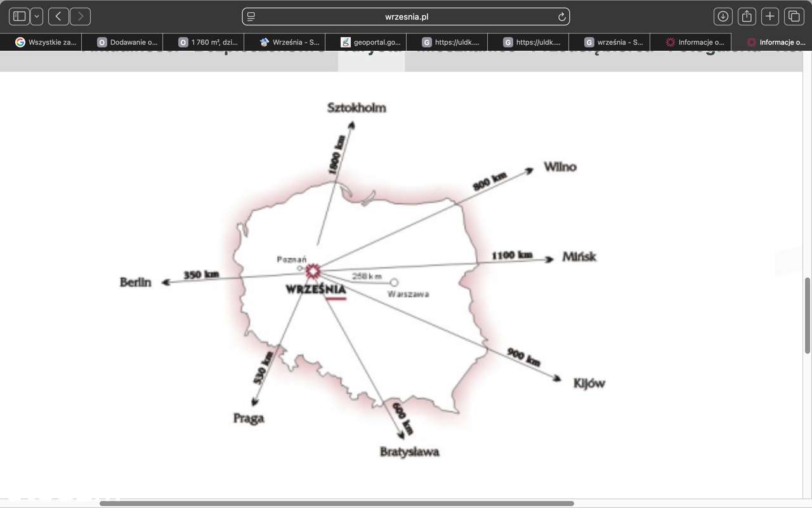Click the red star marker at Września
The height and width of the screenshot is (508, 812).
tap(313, 272)
